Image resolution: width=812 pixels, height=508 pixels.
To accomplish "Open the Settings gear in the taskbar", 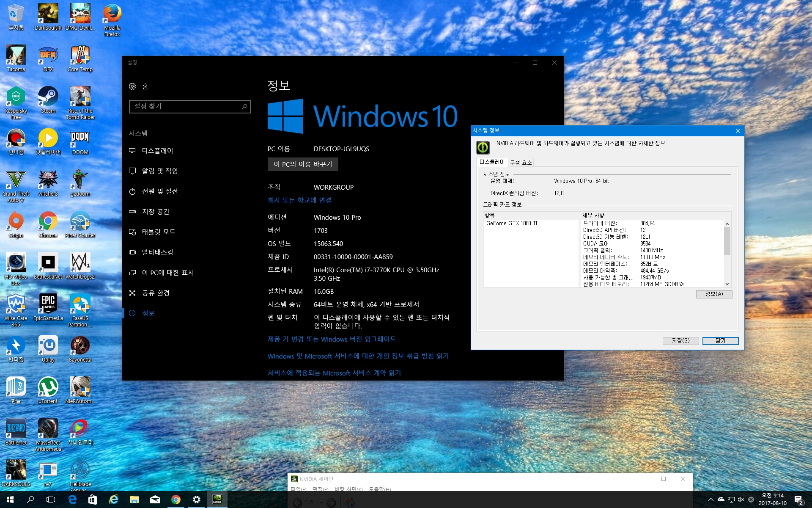I will pyautogui.click(x=196, y=500).
